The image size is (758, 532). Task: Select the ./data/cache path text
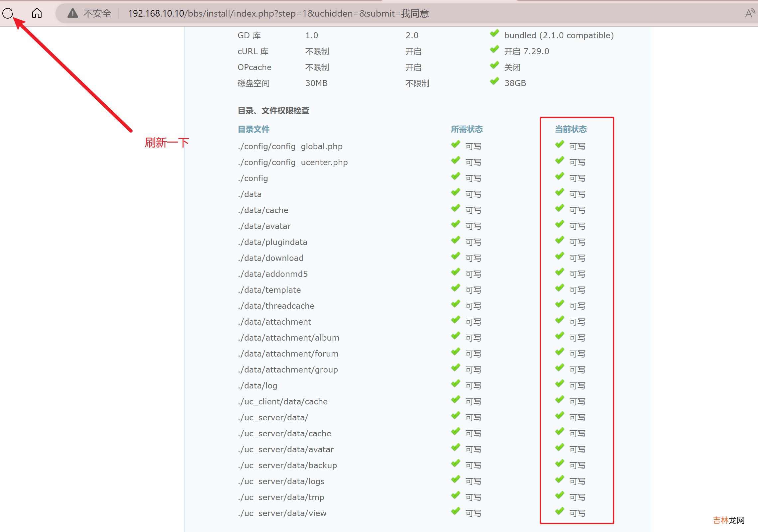coord(263,210)
